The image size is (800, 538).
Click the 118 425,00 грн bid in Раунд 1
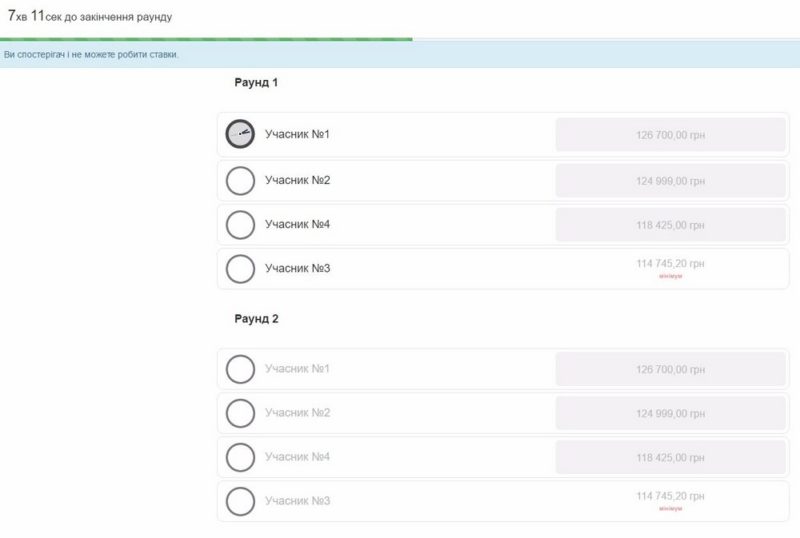click(670, 225)
